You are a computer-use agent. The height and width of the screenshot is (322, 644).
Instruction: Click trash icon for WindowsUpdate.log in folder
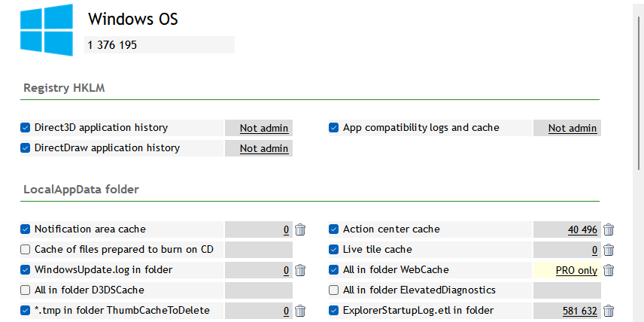click(300, 270)
